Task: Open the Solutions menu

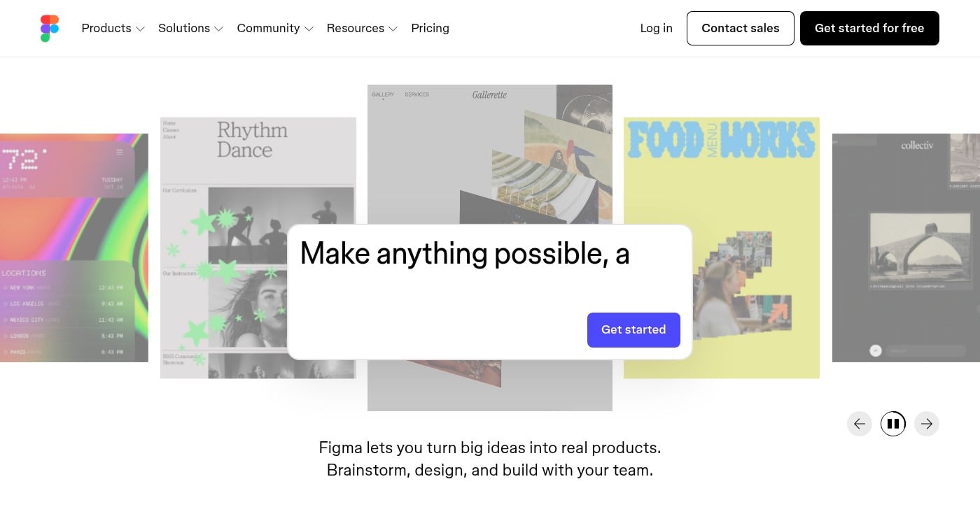Action: 190,28
